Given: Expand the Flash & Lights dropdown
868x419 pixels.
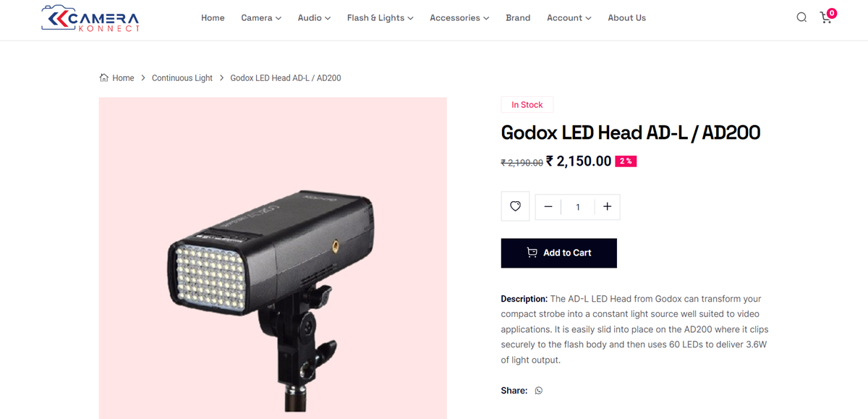Looking at the screenshot, I should [380, 18].
